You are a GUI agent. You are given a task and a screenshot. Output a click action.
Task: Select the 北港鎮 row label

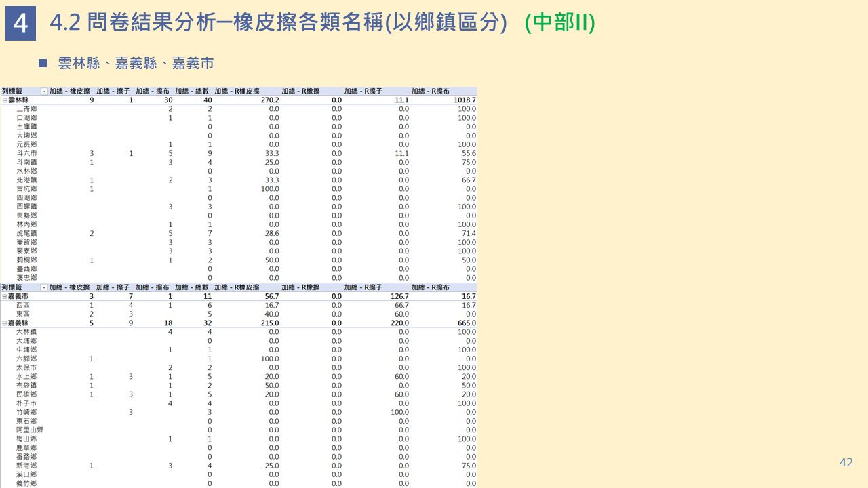click(x=26, y=180)
